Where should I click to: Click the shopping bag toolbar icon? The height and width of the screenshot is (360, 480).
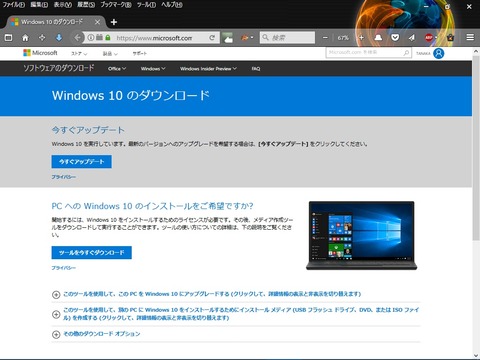click(450, 38)
